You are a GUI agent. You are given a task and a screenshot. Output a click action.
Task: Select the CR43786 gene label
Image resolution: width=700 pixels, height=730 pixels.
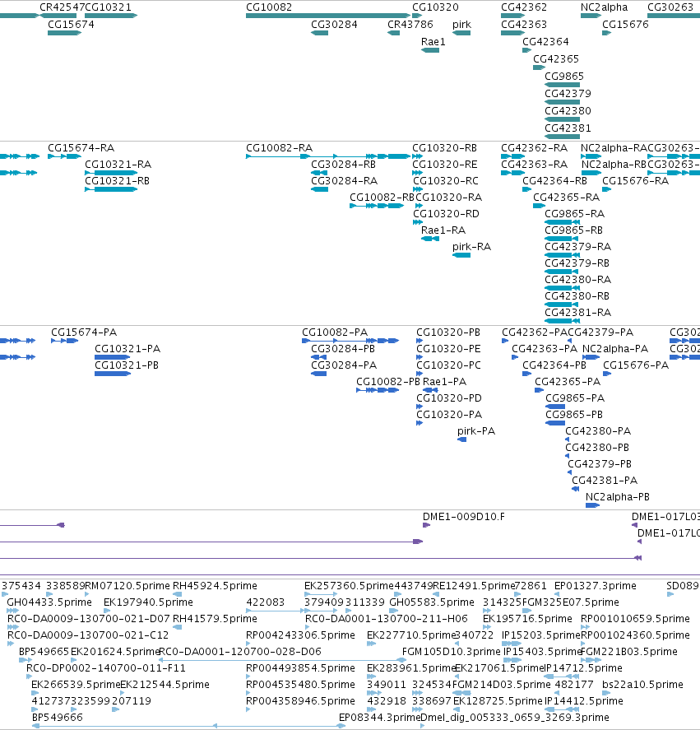click(x=410, y=25)
